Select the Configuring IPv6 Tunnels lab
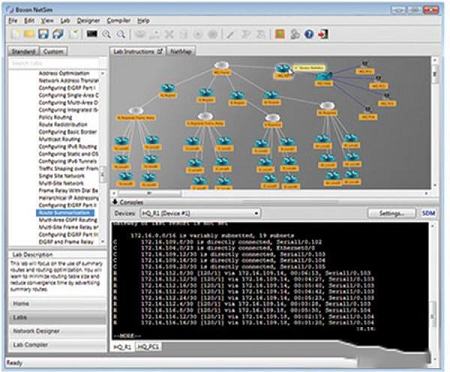This screenshot has height=372, width=450. pos(68,161)
